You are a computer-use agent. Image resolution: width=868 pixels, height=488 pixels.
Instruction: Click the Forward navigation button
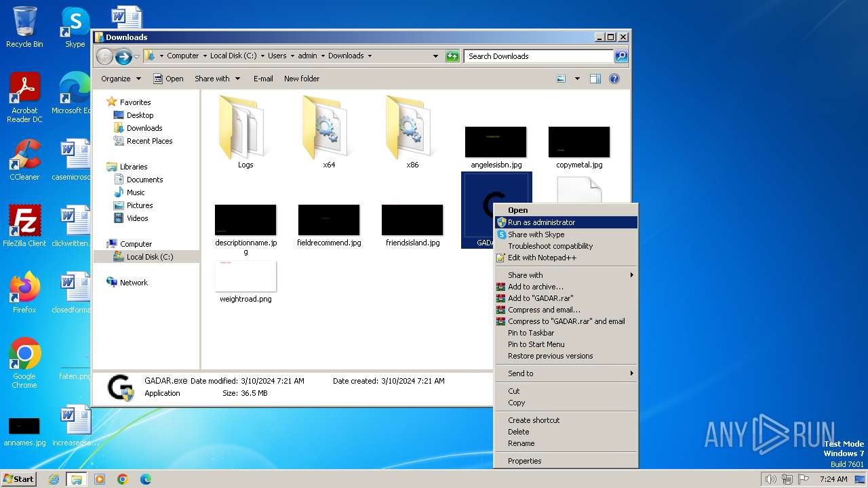click(123, 56)
